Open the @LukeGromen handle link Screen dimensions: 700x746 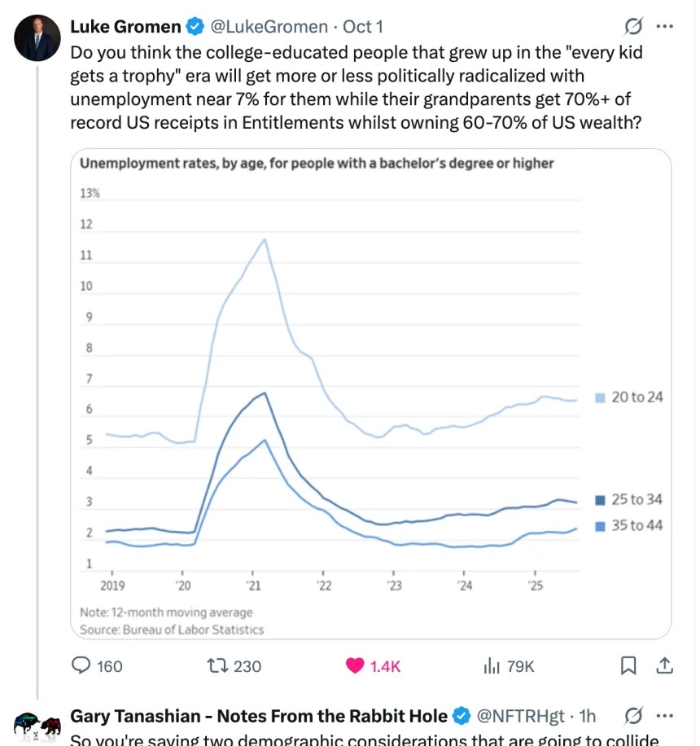pyautogui.click(x=271, y=27)
